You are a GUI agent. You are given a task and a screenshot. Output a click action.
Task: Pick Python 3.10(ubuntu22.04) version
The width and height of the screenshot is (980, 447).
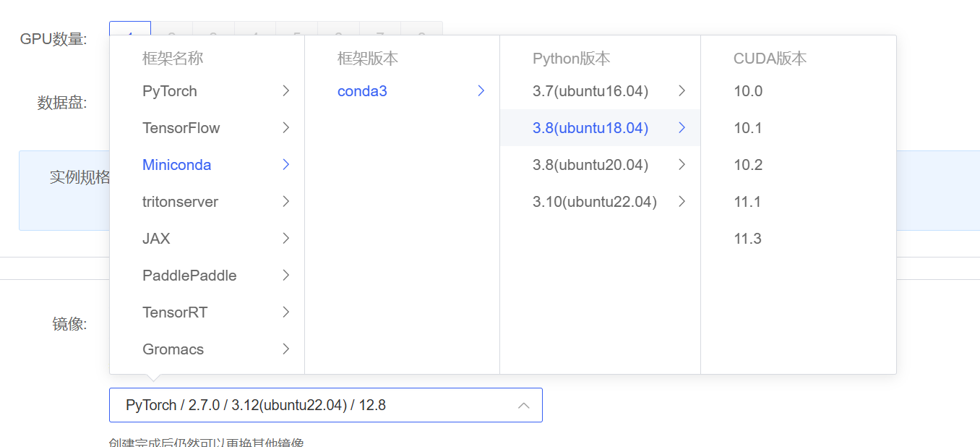coord(600,202)
